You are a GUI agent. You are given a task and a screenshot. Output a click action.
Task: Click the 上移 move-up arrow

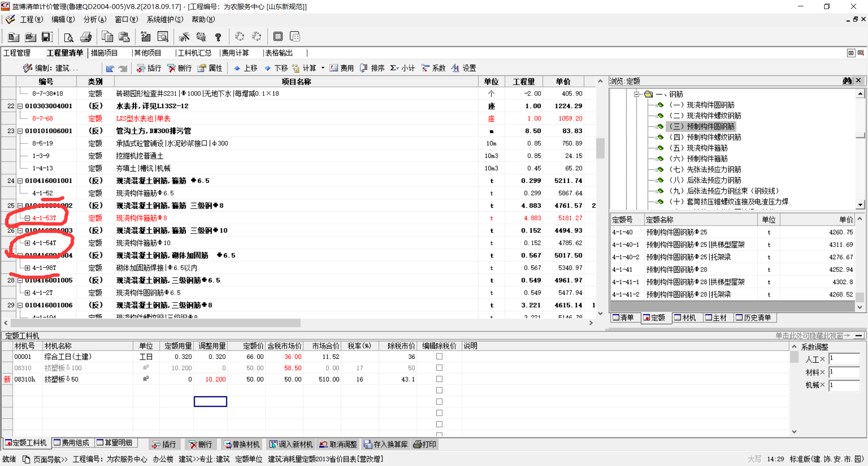pos(237,68)
